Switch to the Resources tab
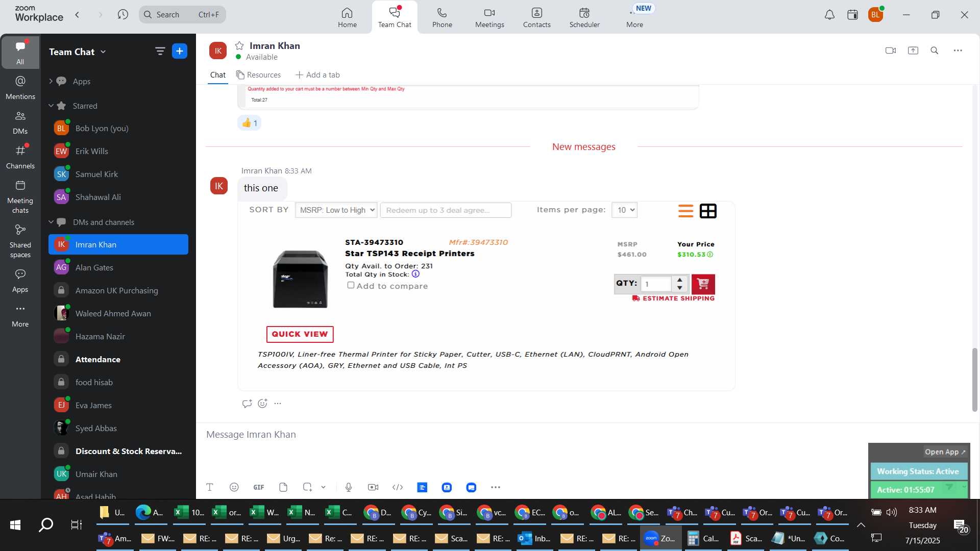 click(x=258, y=75)
